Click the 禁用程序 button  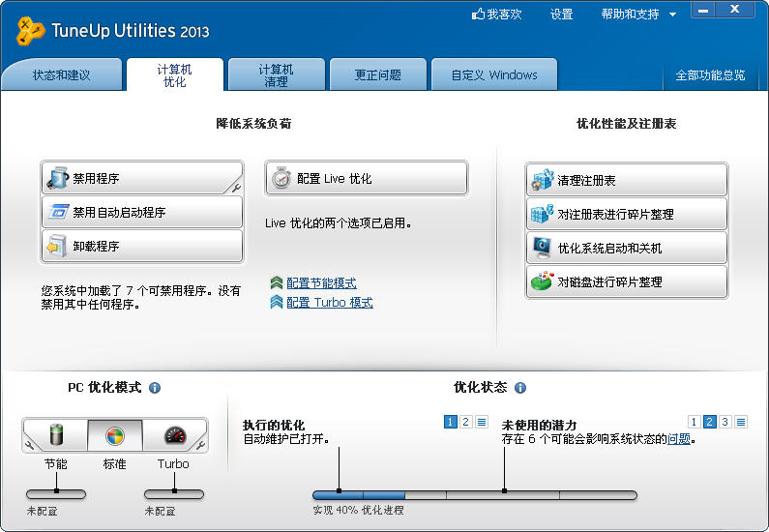(x=142, y=178)
